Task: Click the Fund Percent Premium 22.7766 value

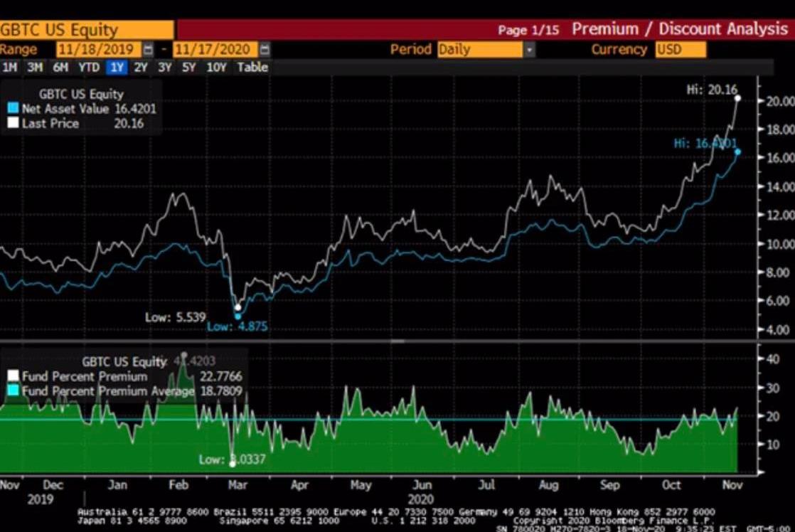Action: [220, 376]
